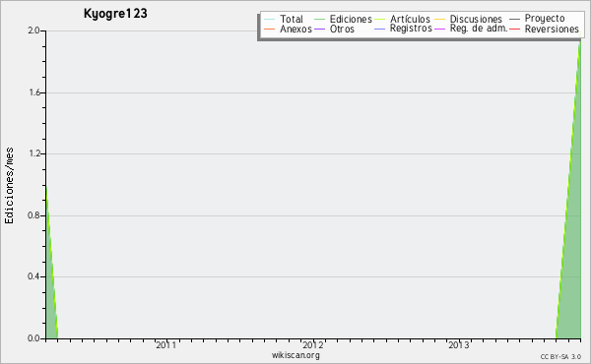Click the 2011 x-axis label
Screen dimensions: 591x364
(166, 345)
